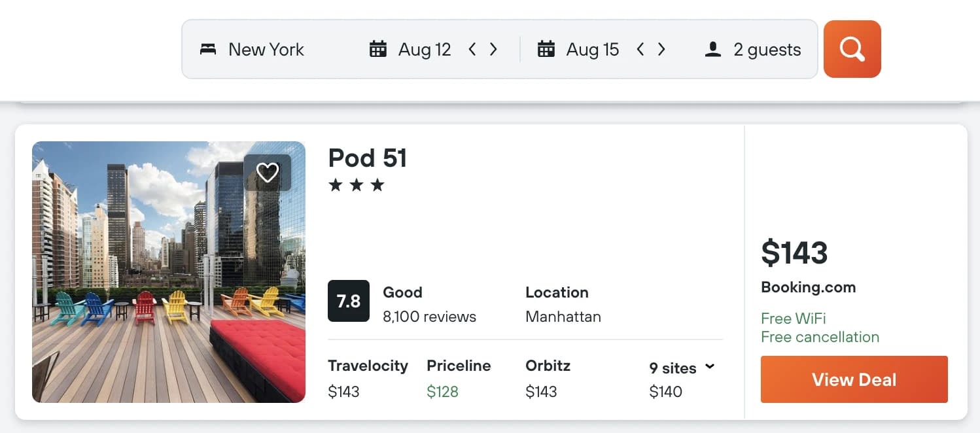Select the Orbitz $143 offer

[548, 379]
